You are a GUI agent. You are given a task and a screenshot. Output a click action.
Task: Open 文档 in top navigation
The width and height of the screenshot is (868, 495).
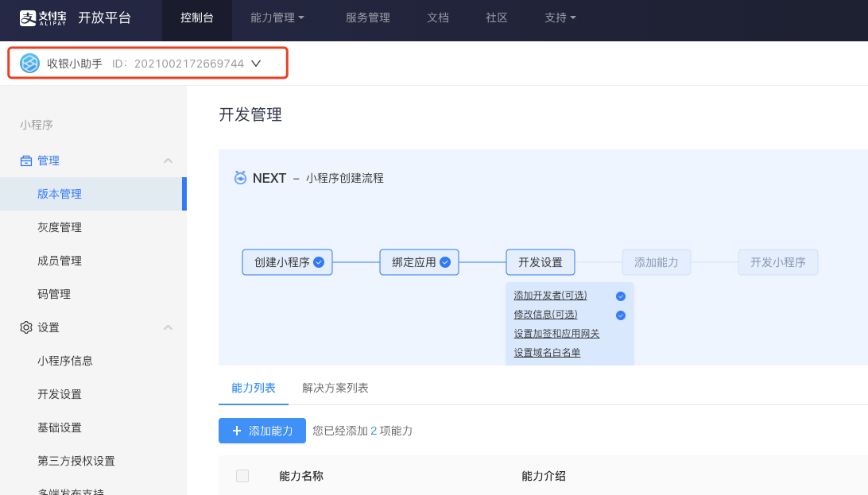pos(438,17)
